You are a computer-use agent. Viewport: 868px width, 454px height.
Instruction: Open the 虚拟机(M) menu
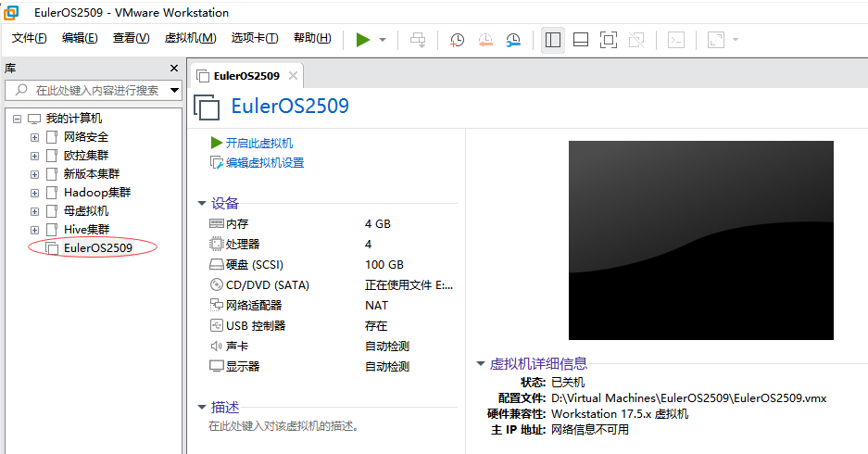[191, 38]
